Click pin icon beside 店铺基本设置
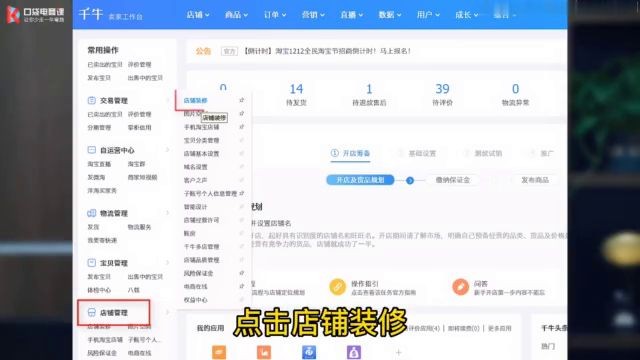The width and height of the screenshot is (640, 360). click(242, 153)
